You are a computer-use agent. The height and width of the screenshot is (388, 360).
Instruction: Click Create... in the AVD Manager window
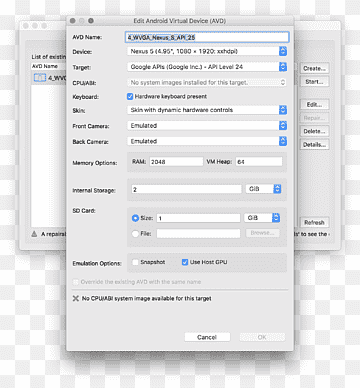[314, 68]
